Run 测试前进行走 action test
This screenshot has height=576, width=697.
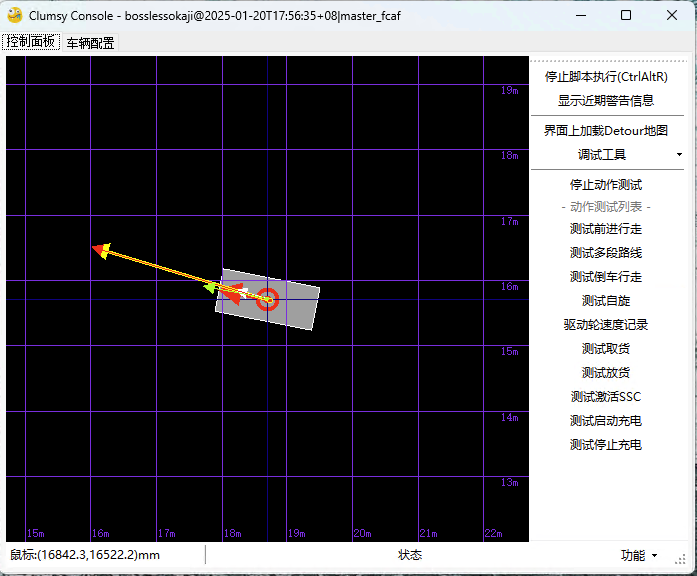(606, 228)
